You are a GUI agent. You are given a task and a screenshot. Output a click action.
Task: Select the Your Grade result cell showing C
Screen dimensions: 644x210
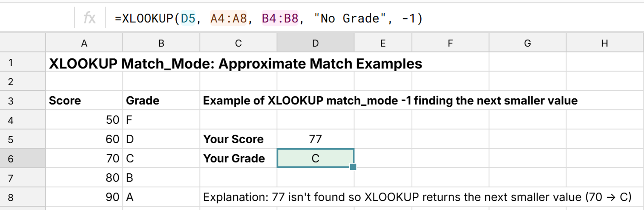tap(316, 158)
